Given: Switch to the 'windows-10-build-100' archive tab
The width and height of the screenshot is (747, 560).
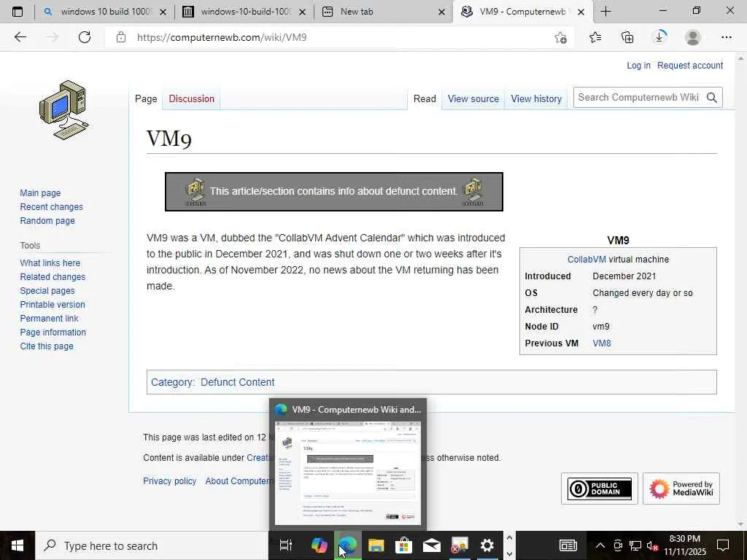Looking at the screenshot, I should click(244, 12).
